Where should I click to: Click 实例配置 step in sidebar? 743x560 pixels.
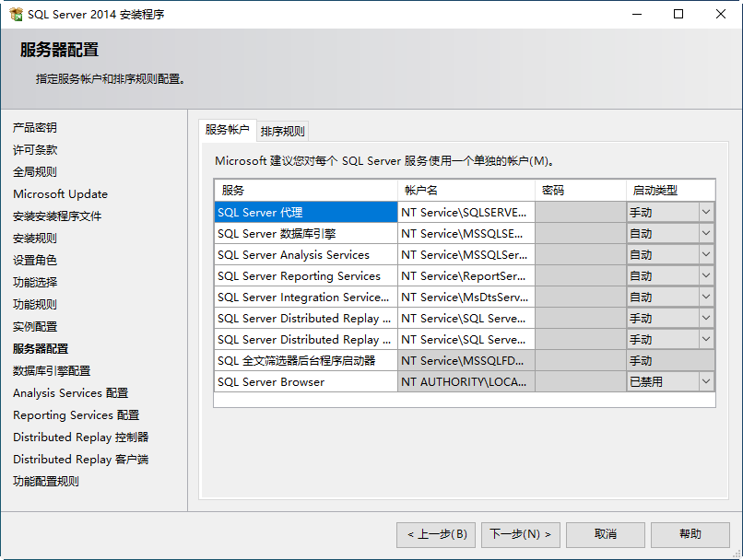[35, 326]
